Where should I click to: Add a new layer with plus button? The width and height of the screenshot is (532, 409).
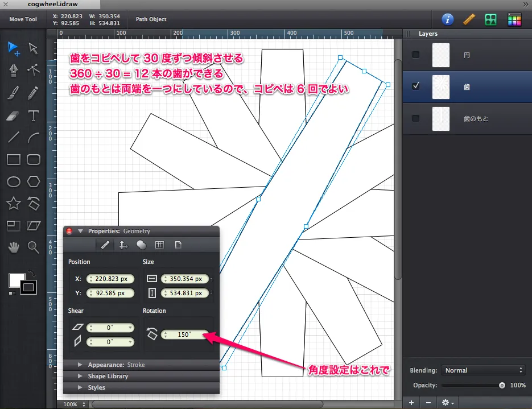click(411, 403)
